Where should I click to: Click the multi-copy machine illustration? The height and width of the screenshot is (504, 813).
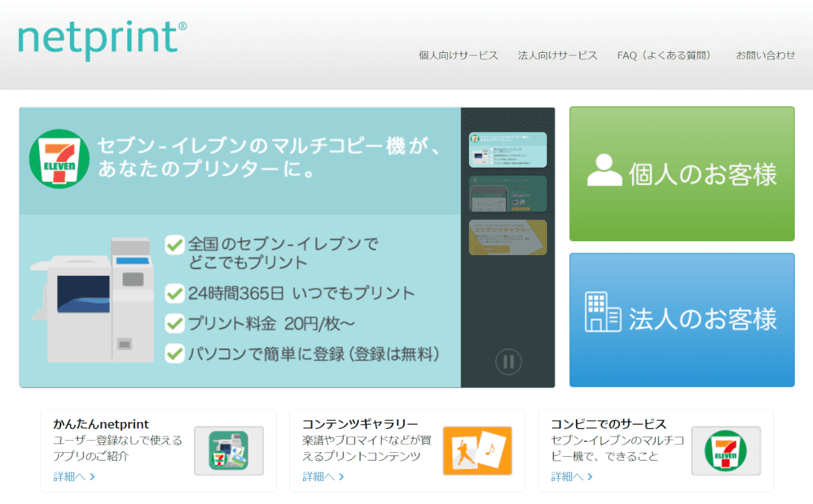92,300
